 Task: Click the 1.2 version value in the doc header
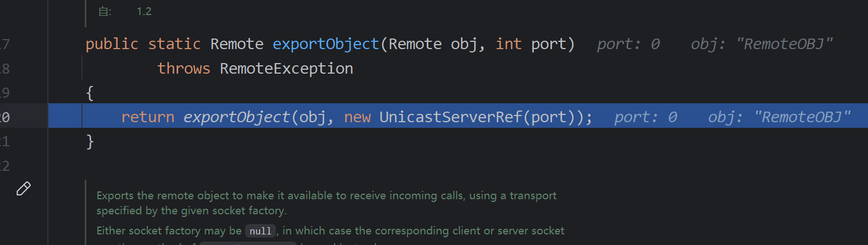coord(144,11)
